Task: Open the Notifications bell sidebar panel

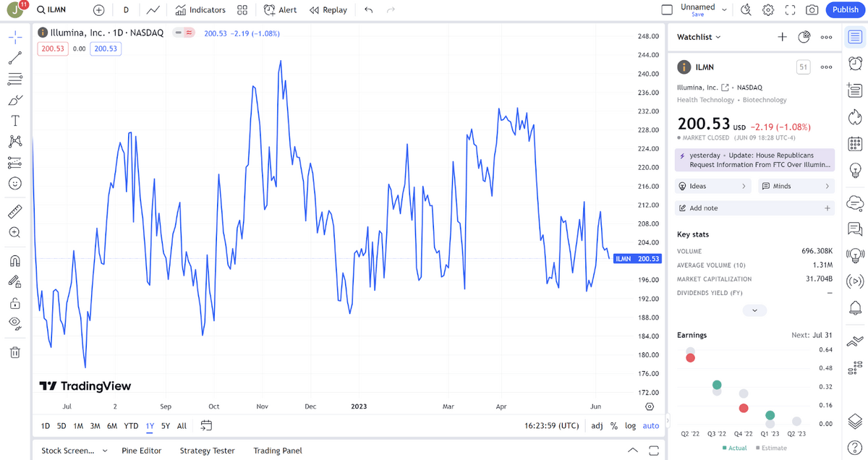Action: [x=855, y=309]
